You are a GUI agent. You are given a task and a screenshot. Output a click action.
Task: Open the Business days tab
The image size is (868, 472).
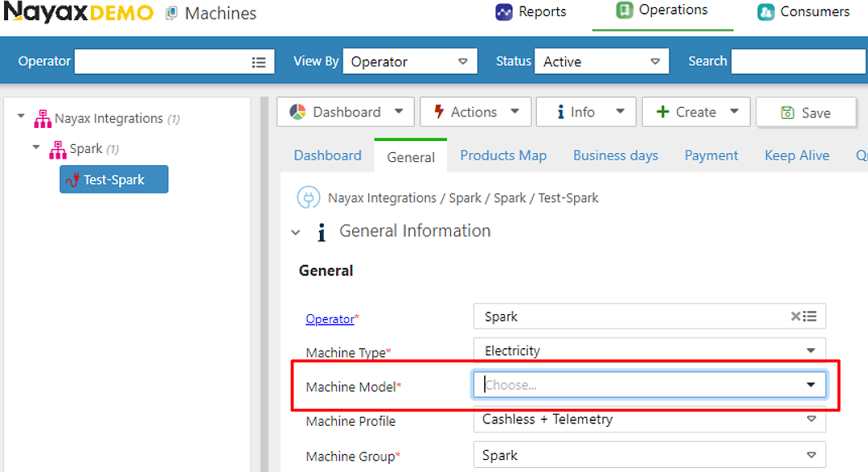[615, 155]
